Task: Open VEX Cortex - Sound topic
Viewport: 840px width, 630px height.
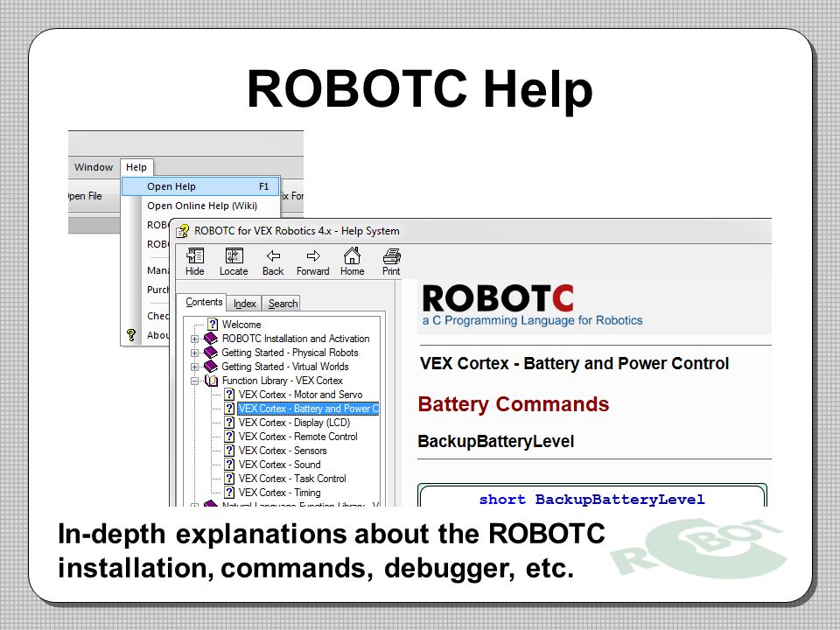Action: tap(280, 464)
